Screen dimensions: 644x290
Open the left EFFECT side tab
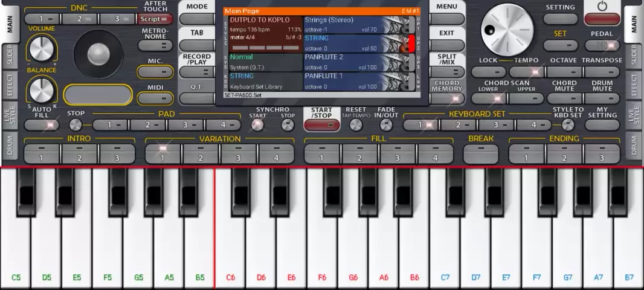10,85
